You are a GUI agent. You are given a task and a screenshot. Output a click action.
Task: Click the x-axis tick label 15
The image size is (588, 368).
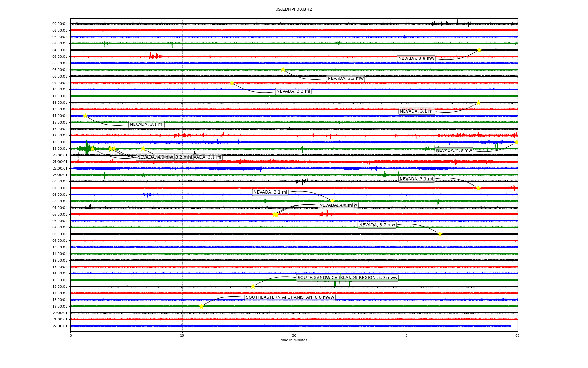tap(182, 335)
